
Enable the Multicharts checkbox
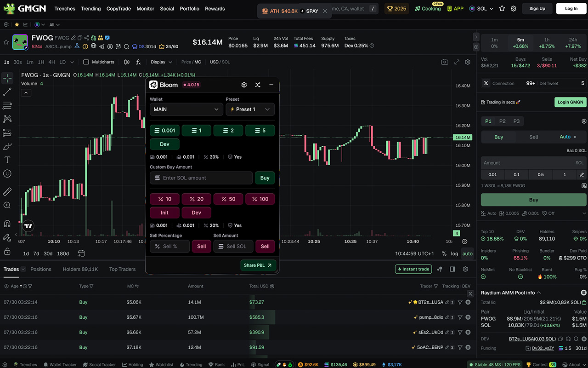pyautogui.click(x=86, y=62)
